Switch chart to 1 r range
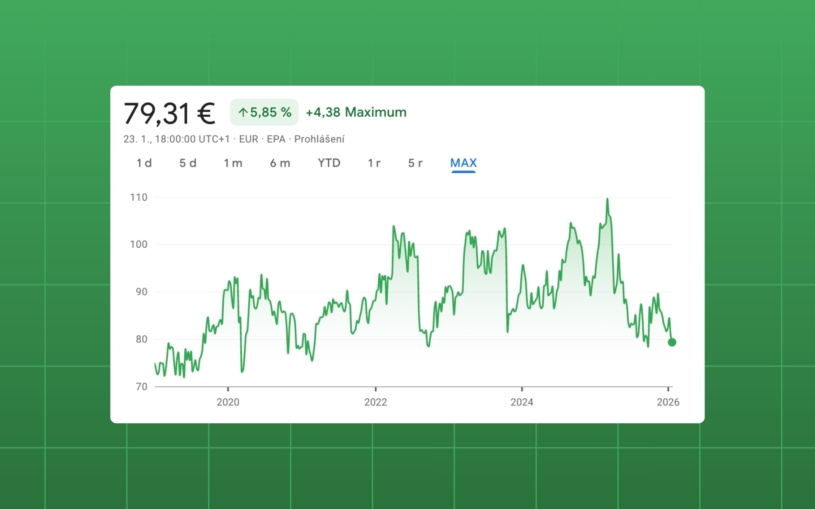 (x=374, y=163)
